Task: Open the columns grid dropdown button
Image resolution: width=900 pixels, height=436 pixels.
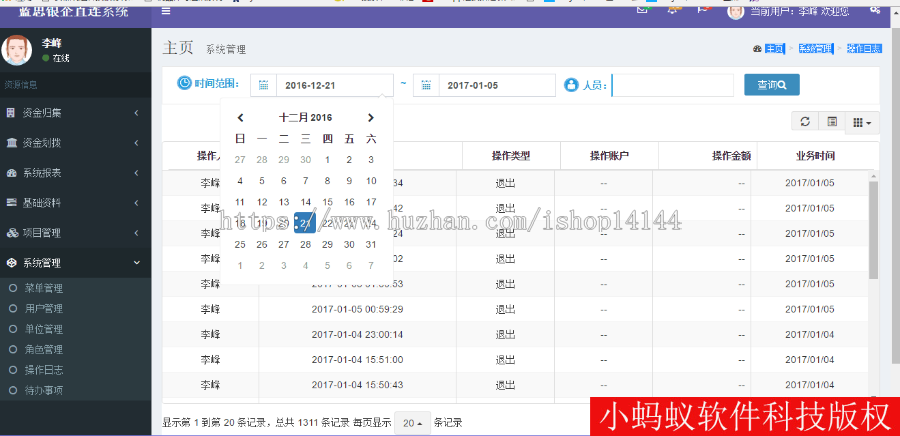Action: tap(862, 123)
